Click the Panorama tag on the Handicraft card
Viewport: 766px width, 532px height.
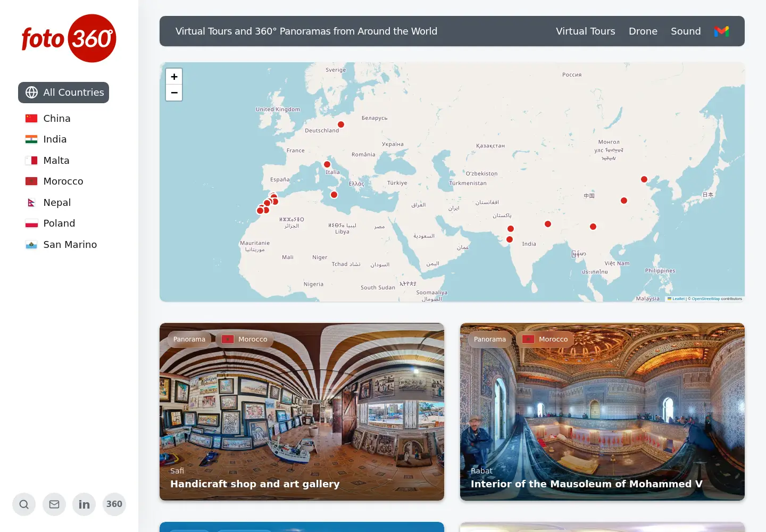[189, 339]
